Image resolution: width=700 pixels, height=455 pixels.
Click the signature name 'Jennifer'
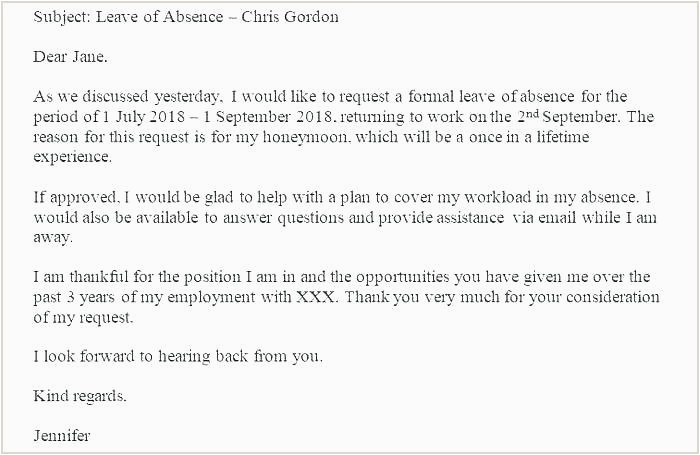pyautogui.click(x=62, y=436)
